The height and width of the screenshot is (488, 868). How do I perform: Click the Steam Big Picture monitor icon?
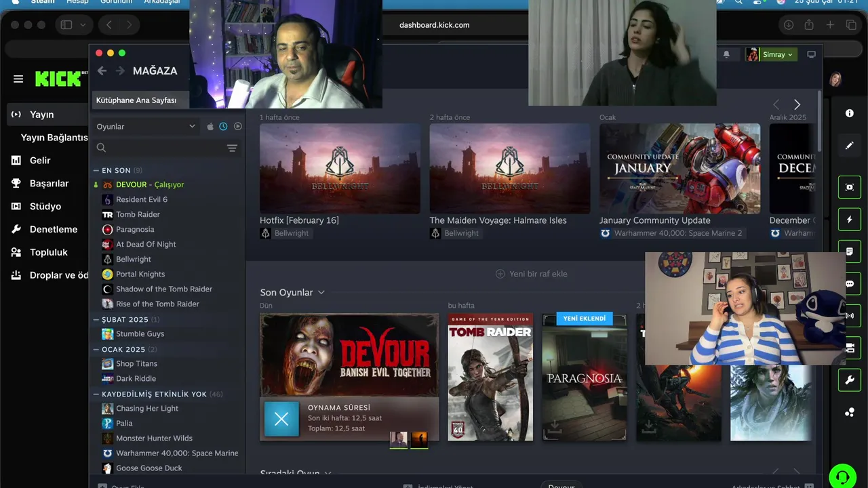click(811, 54)
